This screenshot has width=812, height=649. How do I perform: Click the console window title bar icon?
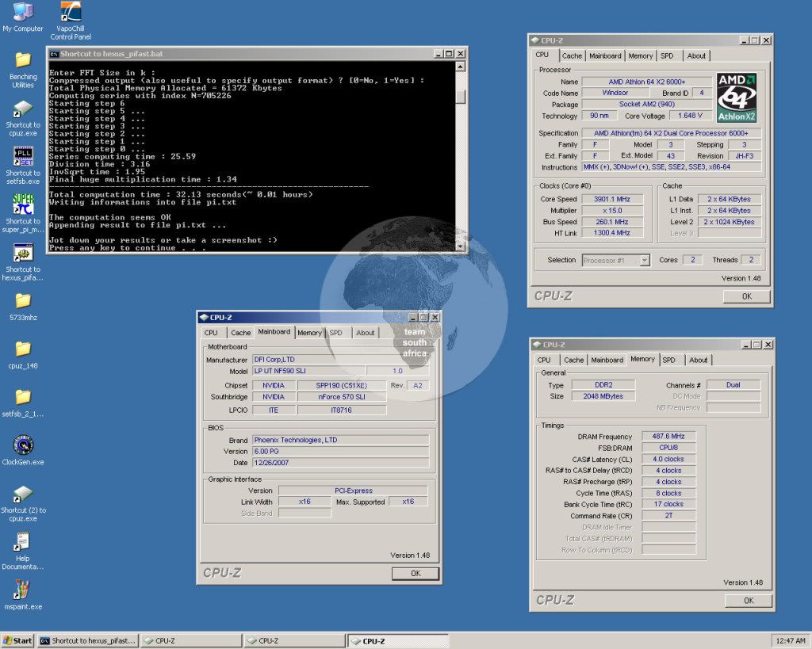[54, 54]
